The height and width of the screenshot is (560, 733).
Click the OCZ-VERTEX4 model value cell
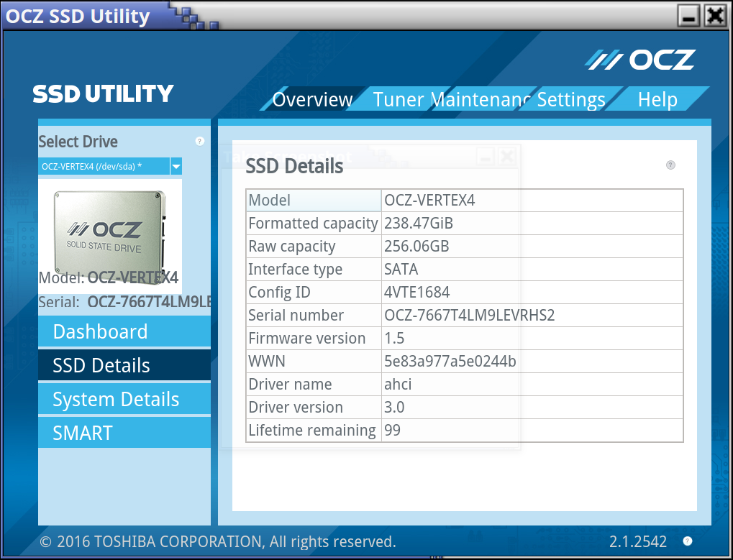pyautogui.click(x=532, y=201)
